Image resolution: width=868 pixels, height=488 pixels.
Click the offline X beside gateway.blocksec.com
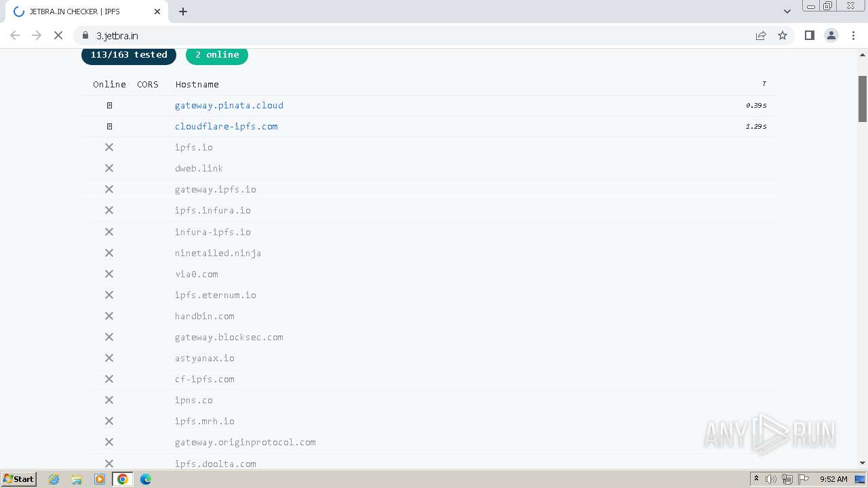[109, 337]
